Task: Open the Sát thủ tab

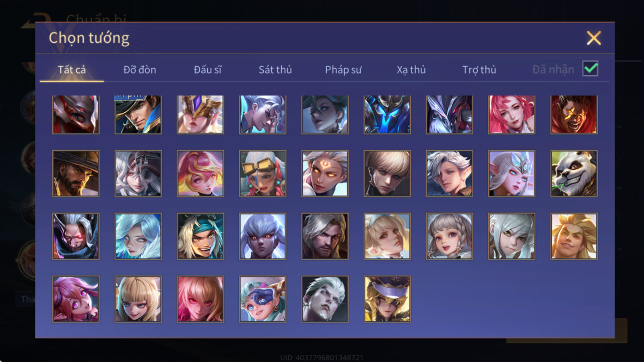Action: coord(275,70)
